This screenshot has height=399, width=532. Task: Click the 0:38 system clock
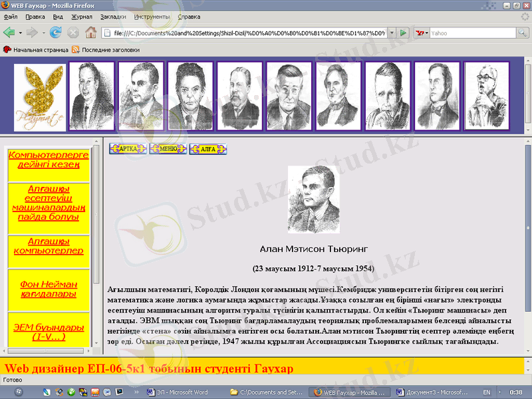click(516, 392)
